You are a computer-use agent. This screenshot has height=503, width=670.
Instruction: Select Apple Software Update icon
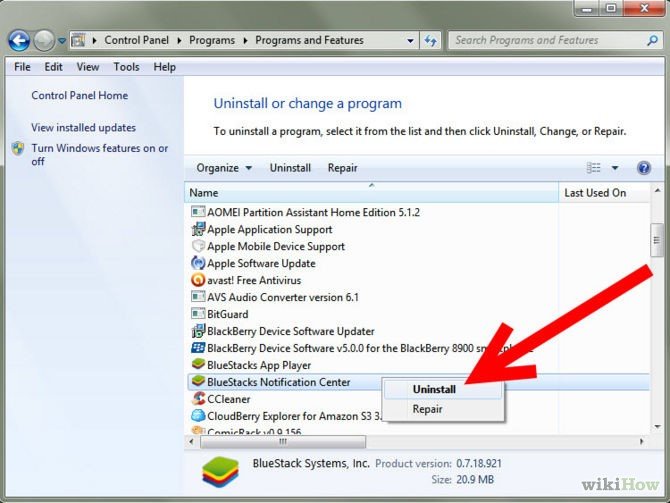coord(198,263)
